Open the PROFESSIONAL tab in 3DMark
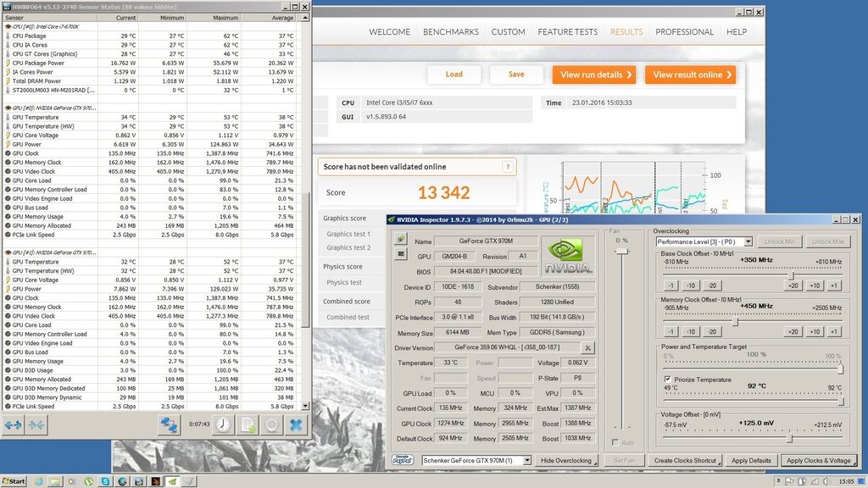The image size is (868, 488). (x=684, y=32)
